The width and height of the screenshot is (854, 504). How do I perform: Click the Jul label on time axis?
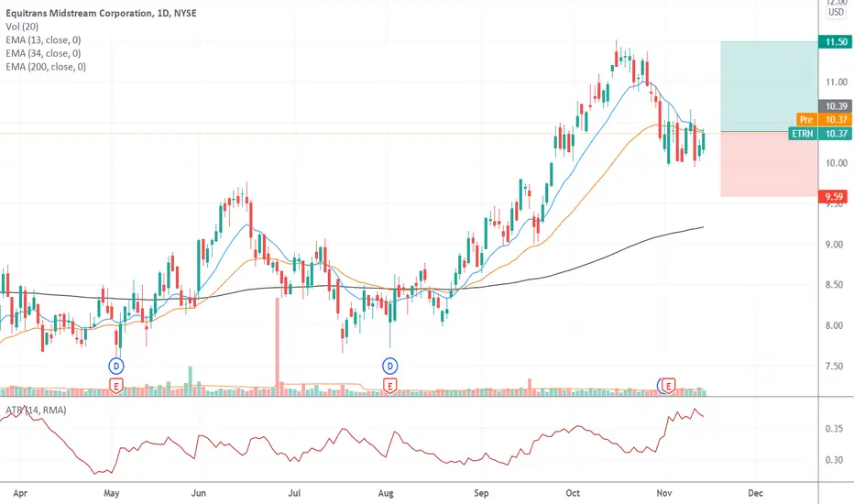tap(294, 493)
